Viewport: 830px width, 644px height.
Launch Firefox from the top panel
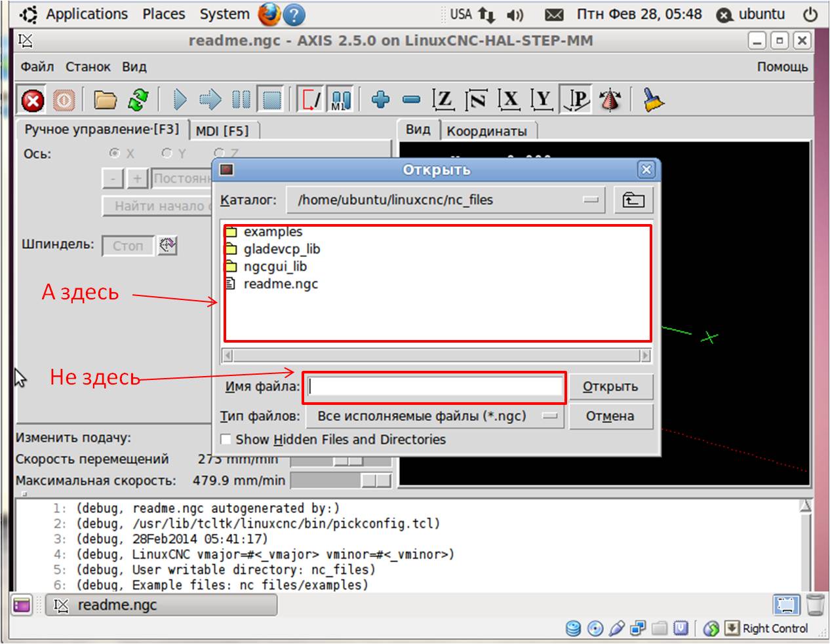[269, 14]
